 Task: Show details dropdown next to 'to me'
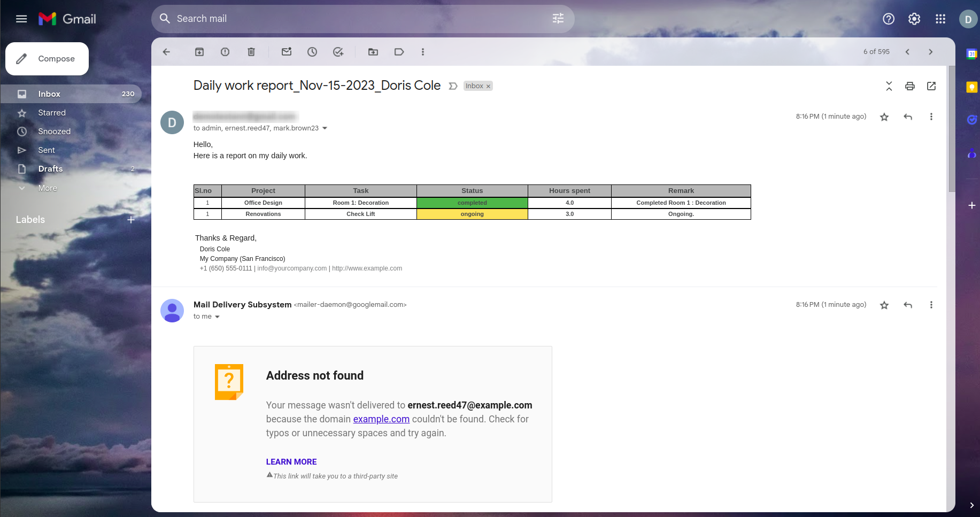coord(217,317)
